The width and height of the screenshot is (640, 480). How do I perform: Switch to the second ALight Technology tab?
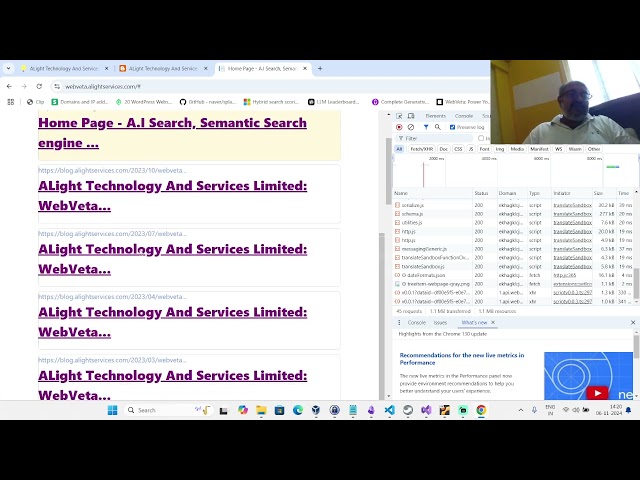pos(163,69)
